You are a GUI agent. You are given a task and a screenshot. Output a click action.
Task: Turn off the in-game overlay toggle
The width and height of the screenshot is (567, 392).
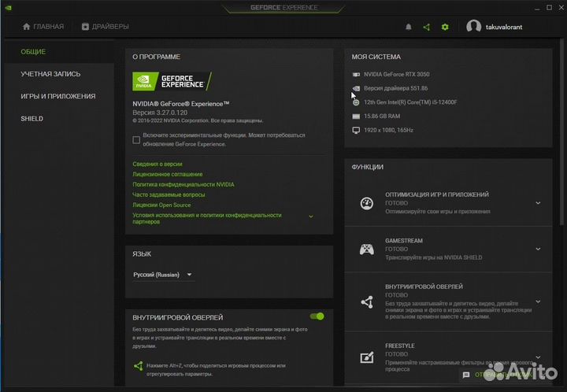point(317,316)
